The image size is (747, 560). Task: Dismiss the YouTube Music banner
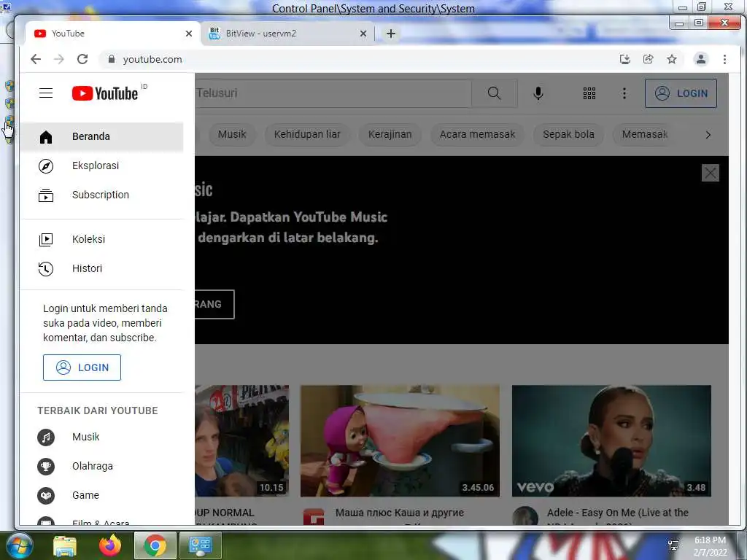point(711,173)
